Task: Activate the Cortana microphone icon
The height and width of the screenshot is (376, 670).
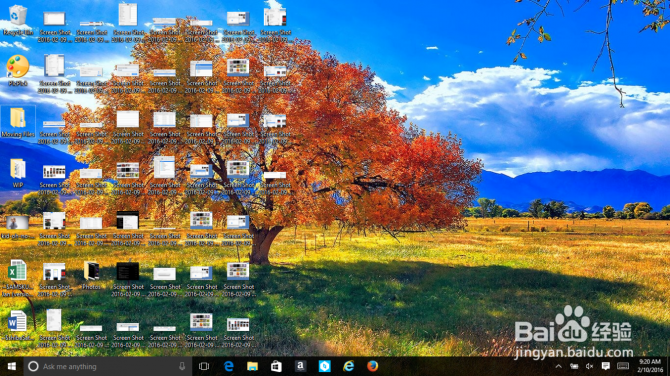Action: click(182, 366)
